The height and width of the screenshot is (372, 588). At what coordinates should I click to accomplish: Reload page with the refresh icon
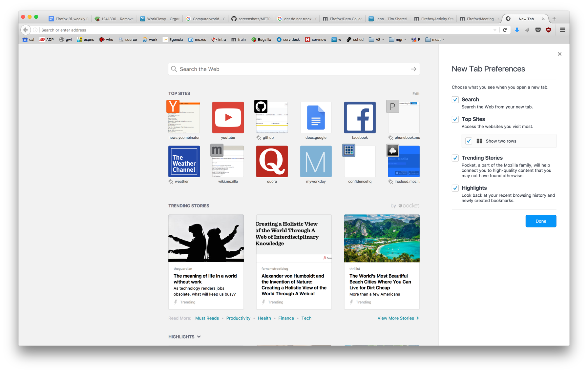click(505, 30)
